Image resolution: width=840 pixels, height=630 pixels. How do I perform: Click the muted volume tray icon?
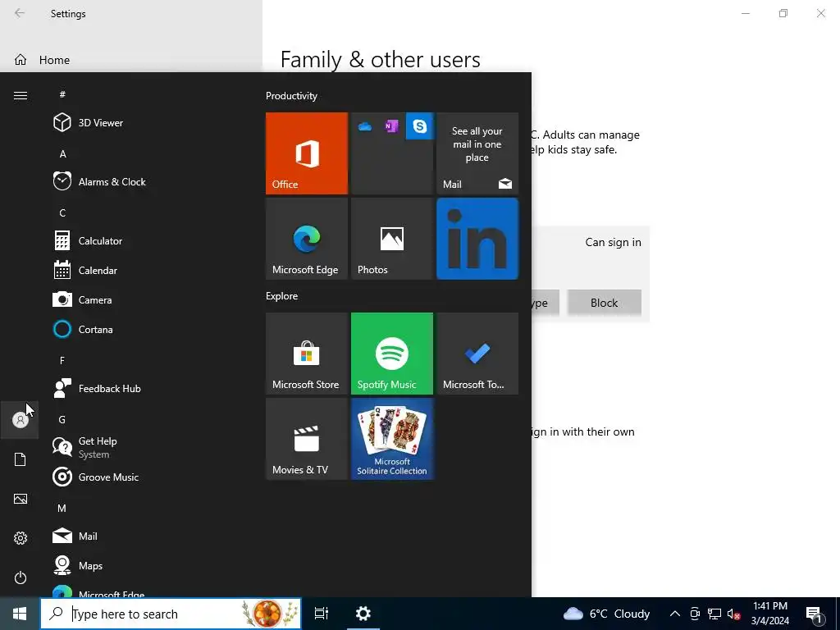[x=733, y=614]
